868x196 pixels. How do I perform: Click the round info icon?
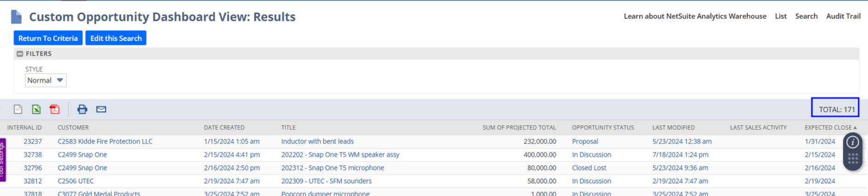(852, 142)
